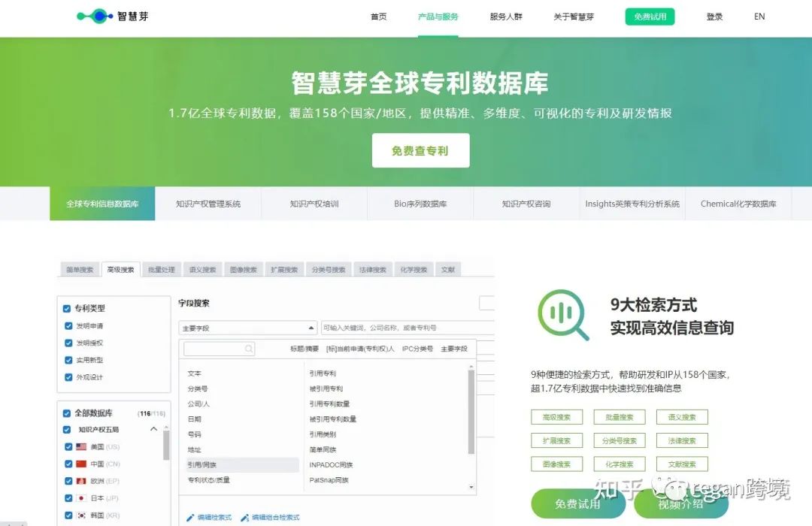Click the pencil icon beside 编辑组合检索式

pyautogui.click(x=244, y=517)
